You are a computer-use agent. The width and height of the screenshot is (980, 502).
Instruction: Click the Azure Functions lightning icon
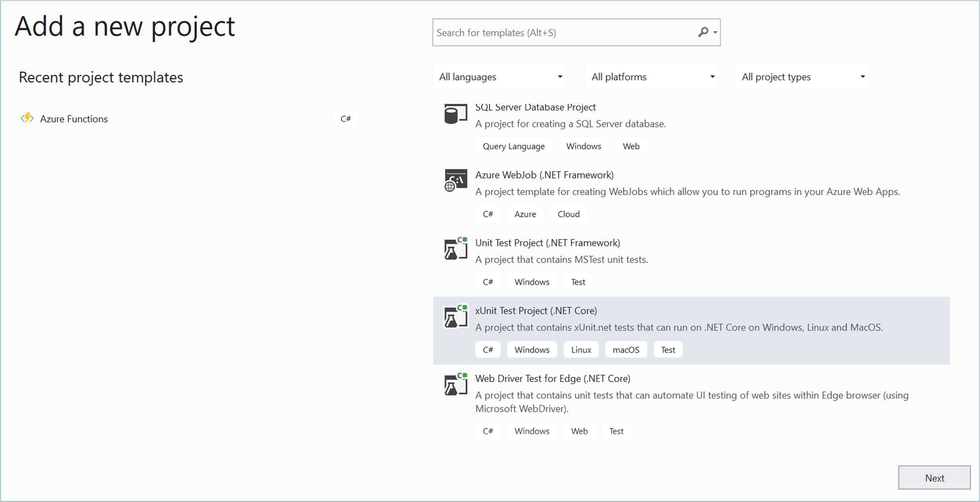(27, 118)
